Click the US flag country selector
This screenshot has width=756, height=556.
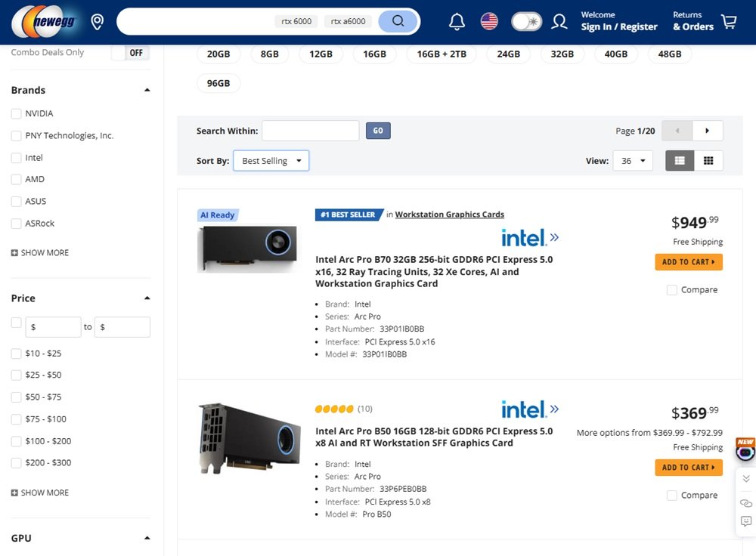point(489,21)
